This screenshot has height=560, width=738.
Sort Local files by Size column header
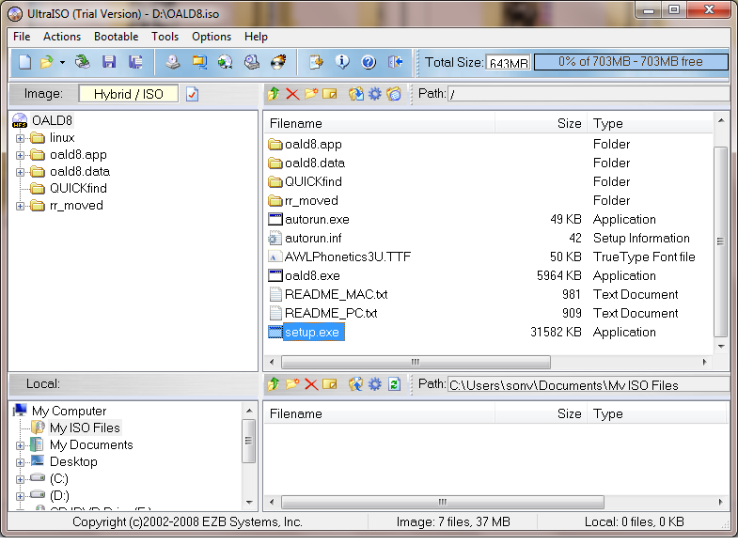coord(541,414)
